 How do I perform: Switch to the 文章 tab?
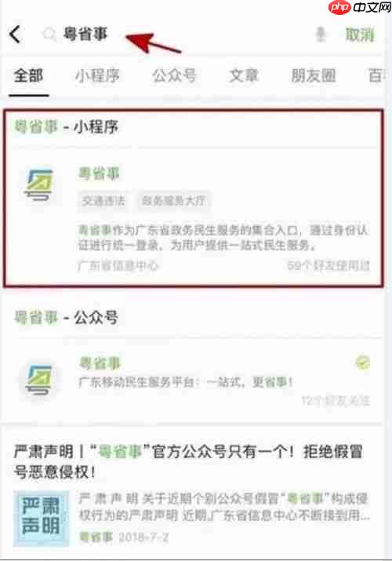point(243,76)
